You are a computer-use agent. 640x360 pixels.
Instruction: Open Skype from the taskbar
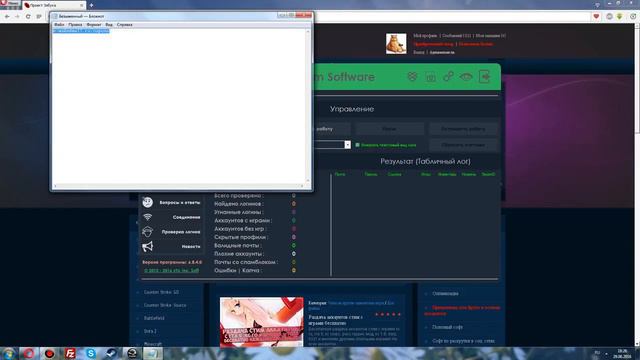pos(91,353)
